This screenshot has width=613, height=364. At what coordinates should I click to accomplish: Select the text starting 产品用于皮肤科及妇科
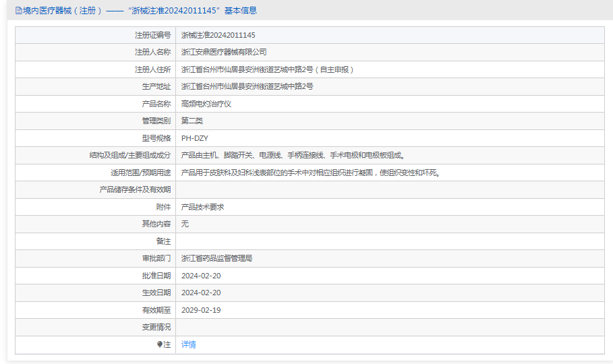pos(312,173)
